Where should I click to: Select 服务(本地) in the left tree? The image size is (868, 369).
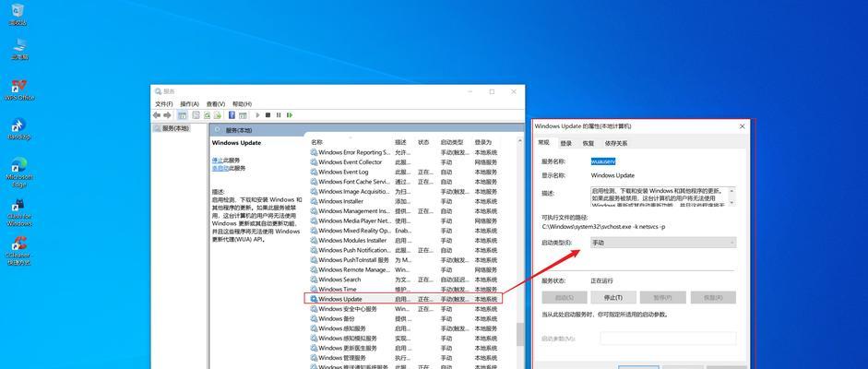pos(172,128)
